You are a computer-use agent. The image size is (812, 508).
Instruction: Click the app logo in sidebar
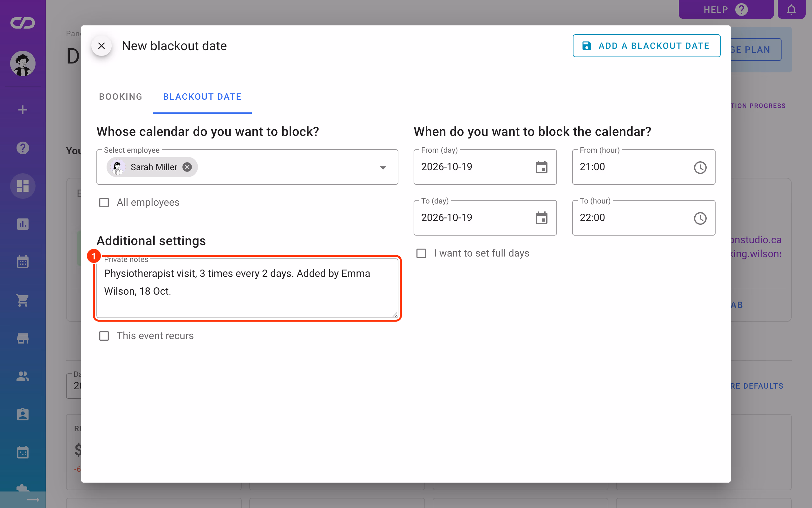click(x=23, y=23)
